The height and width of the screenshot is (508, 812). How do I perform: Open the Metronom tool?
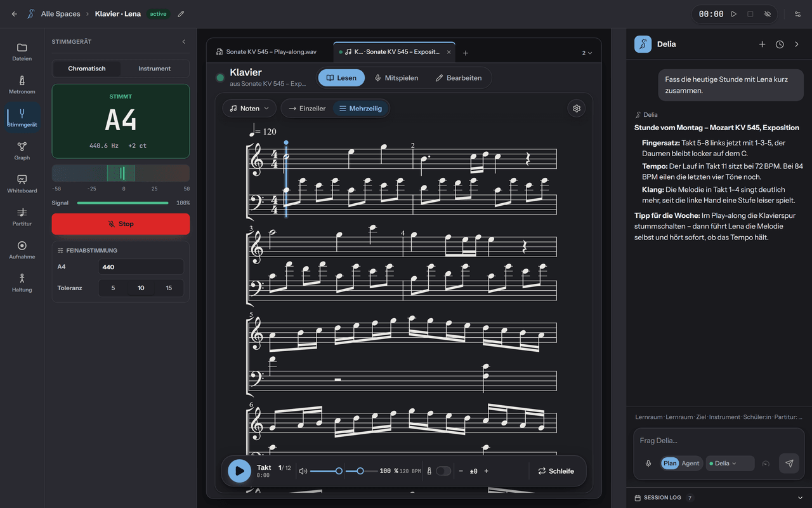pyautogui.click(x=22, y=85)
